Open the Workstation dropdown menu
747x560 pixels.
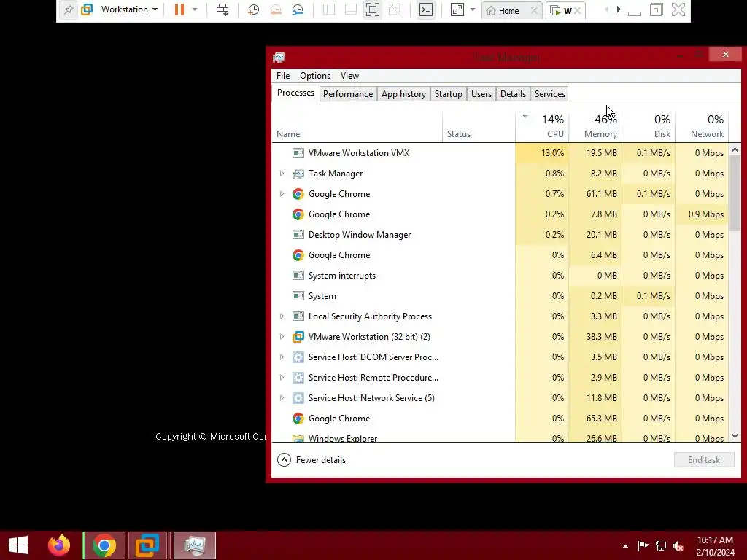point(128,9)
